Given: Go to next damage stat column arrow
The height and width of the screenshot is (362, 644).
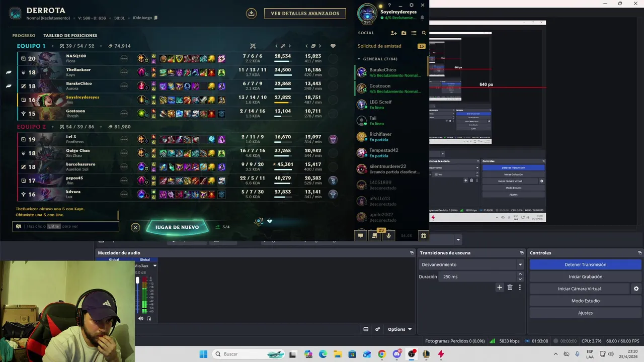Looking at the screenshot, I should 290,46.
